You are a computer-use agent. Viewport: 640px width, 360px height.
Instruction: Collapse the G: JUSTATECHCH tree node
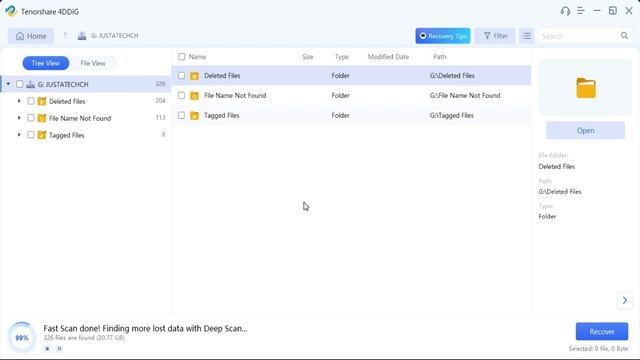(8, 84)
